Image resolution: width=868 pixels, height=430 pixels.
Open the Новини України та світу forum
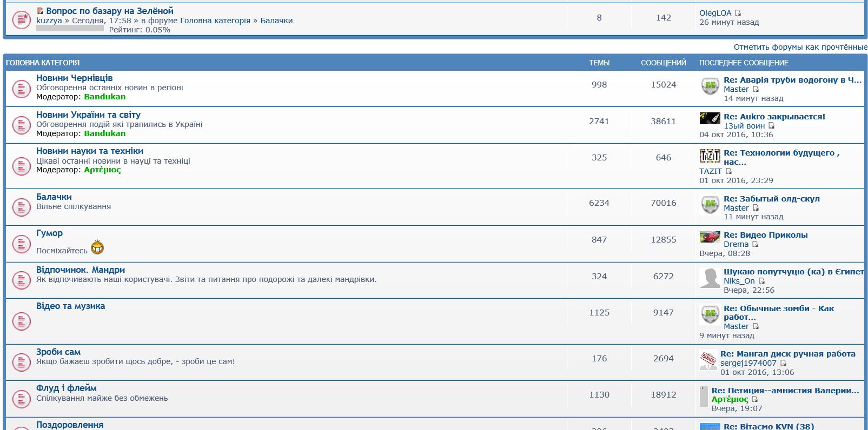click(x=88, y=115)
